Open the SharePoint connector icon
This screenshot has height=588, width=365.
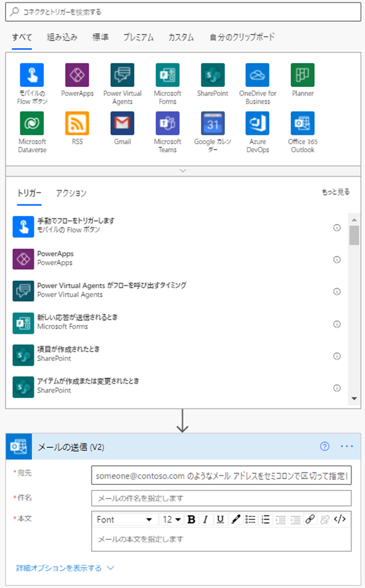[x=213, y=75]
